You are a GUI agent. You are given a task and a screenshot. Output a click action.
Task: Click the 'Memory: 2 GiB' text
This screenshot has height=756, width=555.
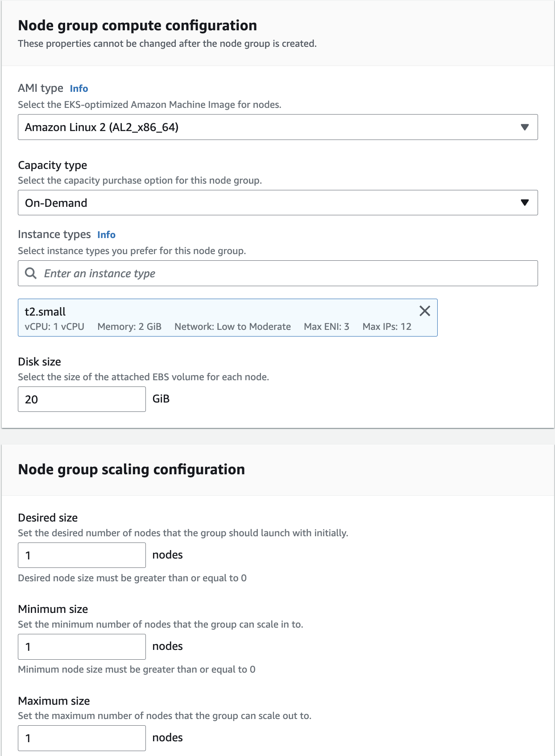click(x=129, y=326)
